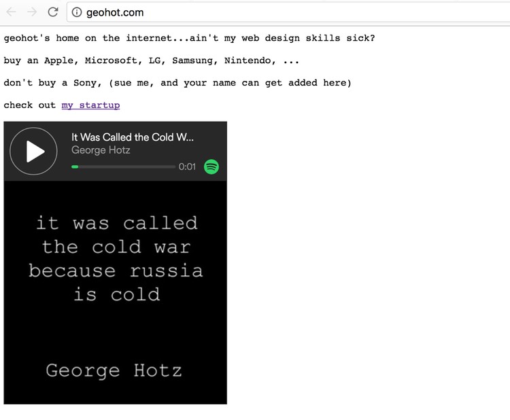This screenshot has height=420, width=510.
Task: Go back using the browser back arrow
Action: 11,12
